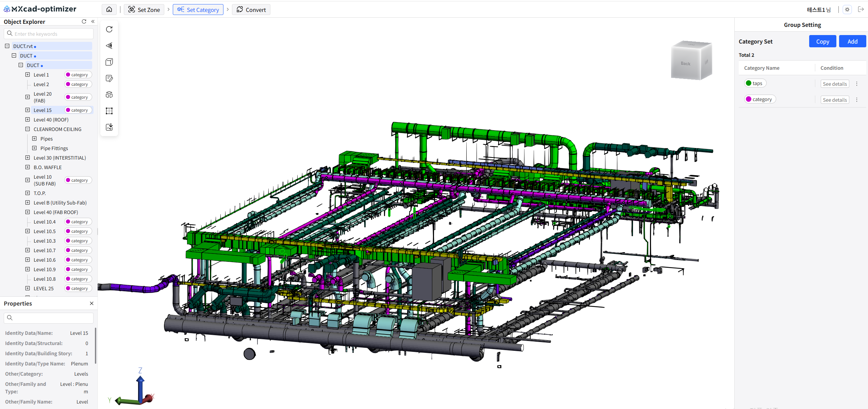Switch to the Set Zone step
The image size is (868, 409).
click(144, 10)
